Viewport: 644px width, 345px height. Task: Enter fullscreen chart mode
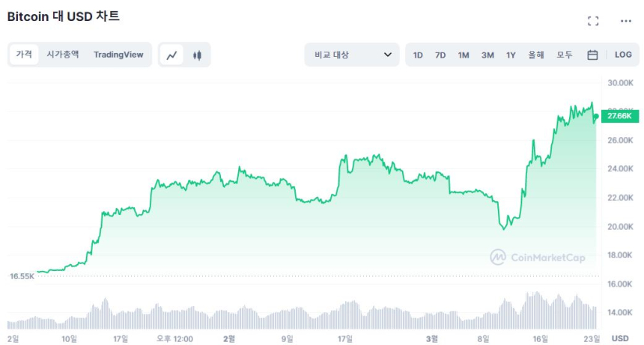click(x=593, y=21)
